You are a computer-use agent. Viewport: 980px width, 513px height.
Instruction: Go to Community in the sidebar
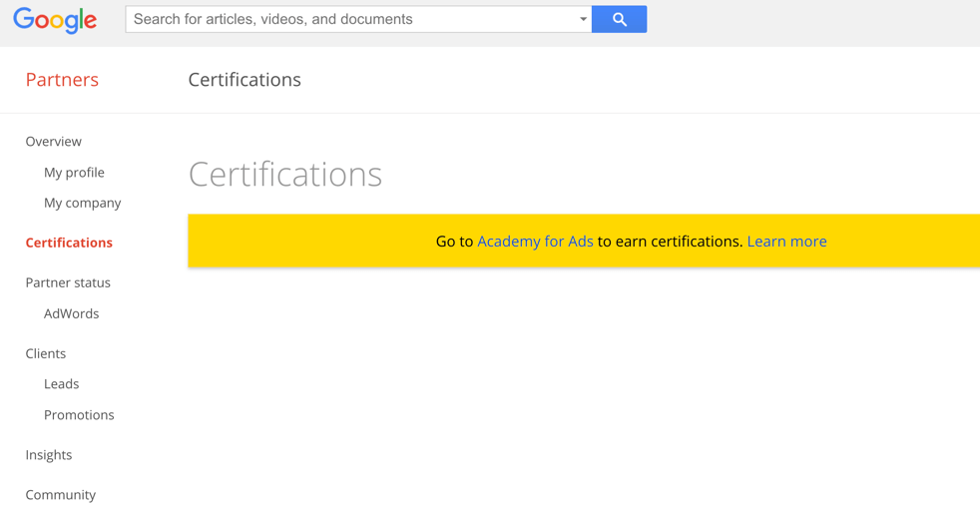coord(60,495)
